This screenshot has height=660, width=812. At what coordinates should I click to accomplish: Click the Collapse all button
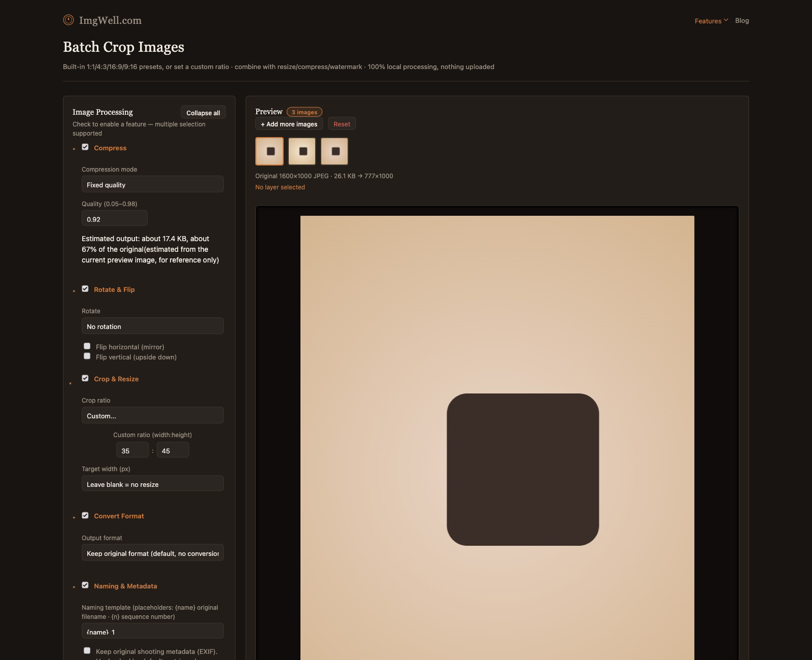coord(203,113)
